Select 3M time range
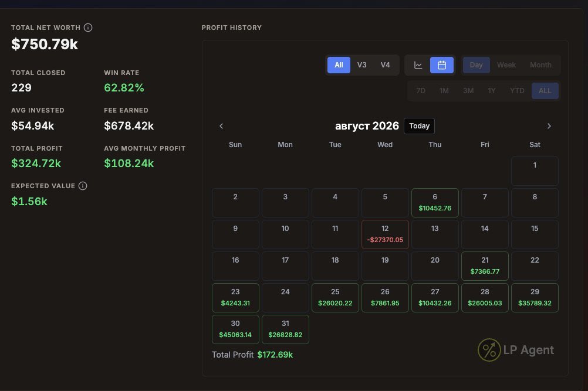Image resolution: width=588 pixels, height=391 pixels. pos(468,91)
